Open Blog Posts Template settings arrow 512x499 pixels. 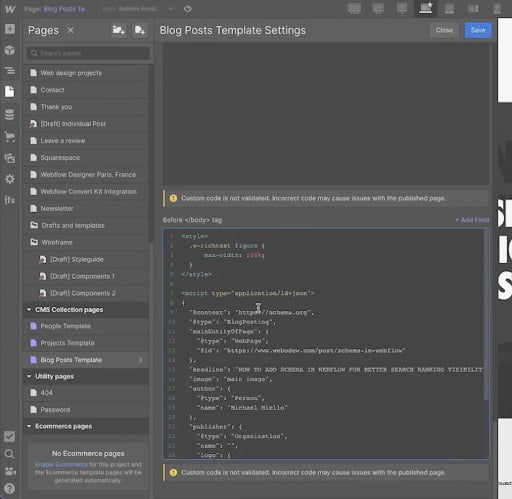140,360
